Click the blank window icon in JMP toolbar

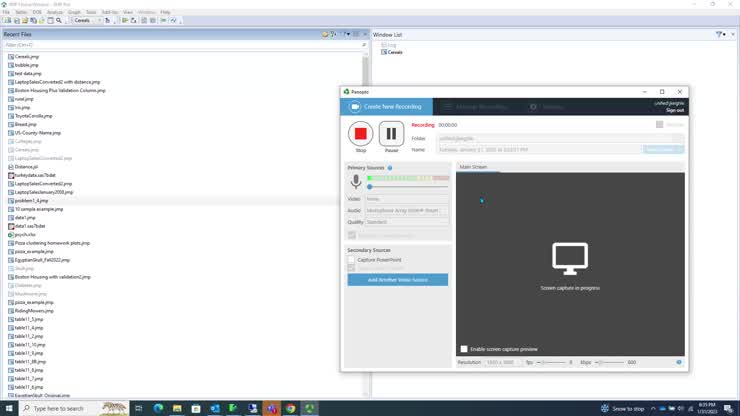pyautogui.click(x=50, y=21)
